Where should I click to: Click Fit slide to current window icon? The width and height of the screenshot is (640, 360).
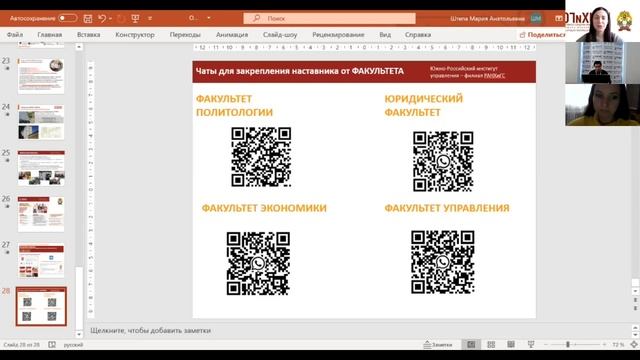[x=633, y=345]
